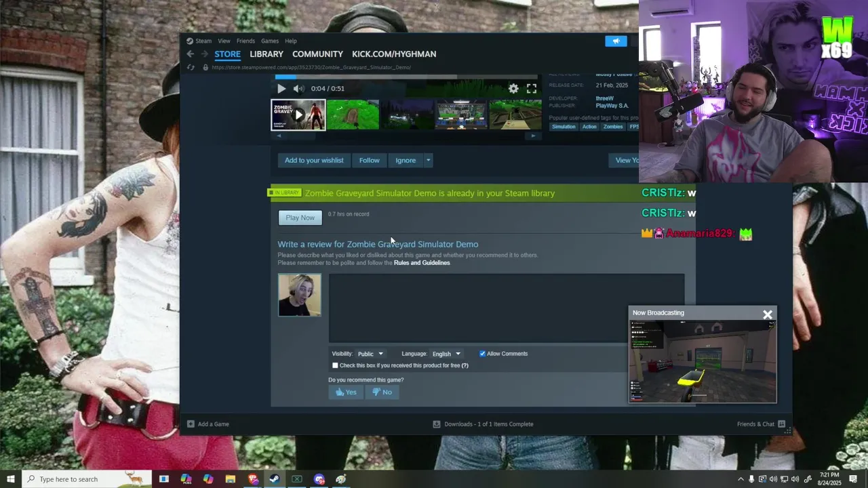Switch to the STORE tab
The width and height of the screenshot is (868, 488).
(227, 54)
